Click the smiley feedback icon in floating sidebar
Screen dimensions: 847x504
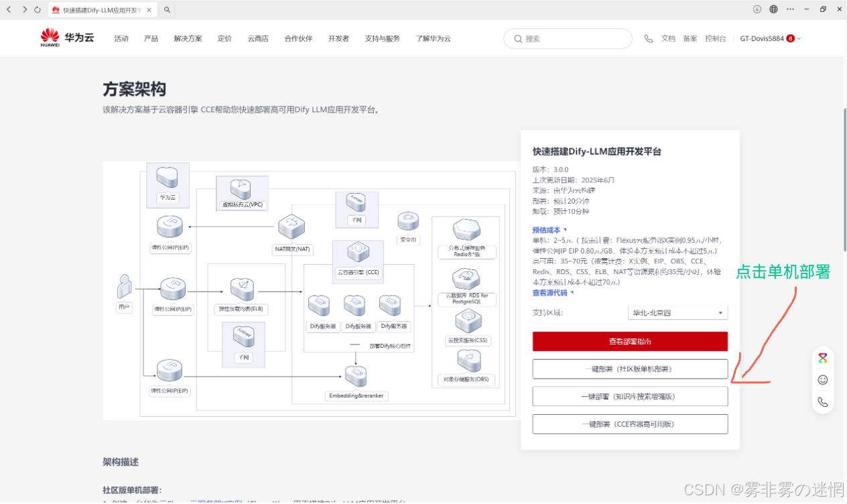coord(823,380)
